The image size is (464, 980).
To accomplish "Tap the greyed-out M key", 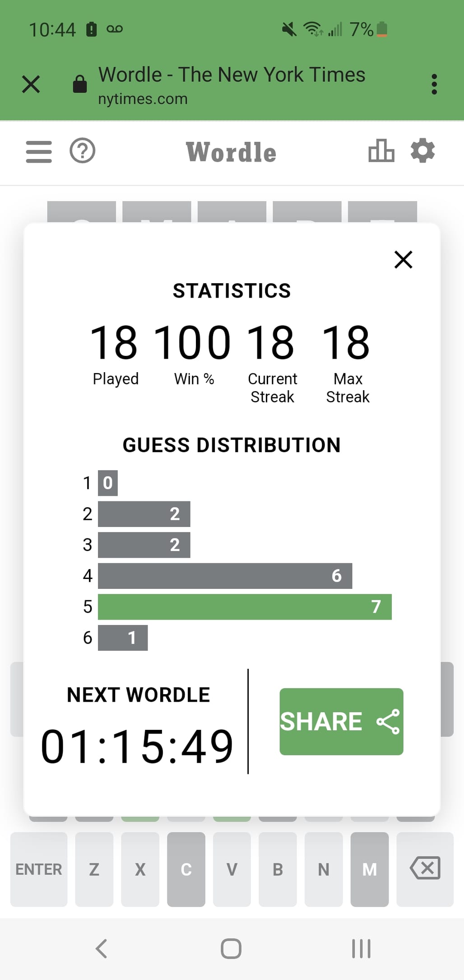I will (x=370, y=869).
